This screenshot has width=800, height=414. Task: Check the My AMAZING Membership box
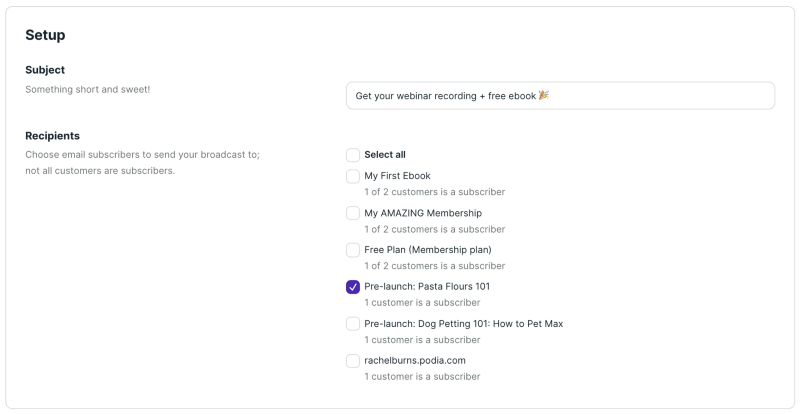353,213
